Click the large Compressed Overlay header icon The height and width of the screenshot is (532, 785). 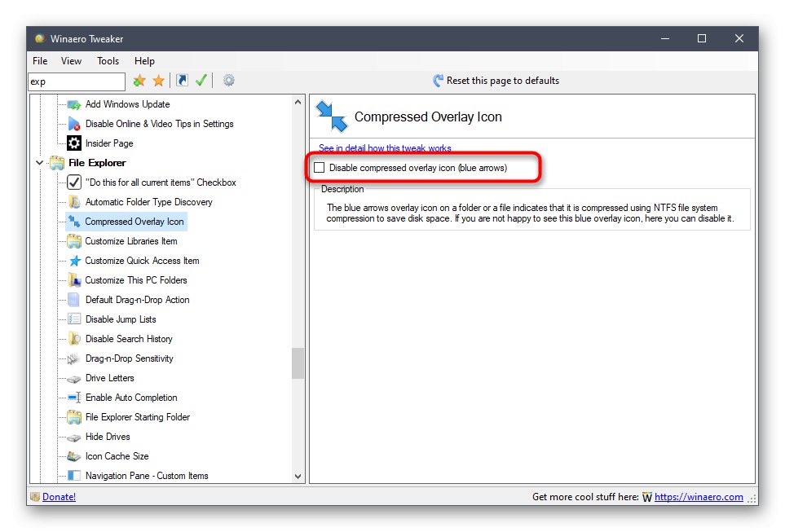tap(332, 117)
